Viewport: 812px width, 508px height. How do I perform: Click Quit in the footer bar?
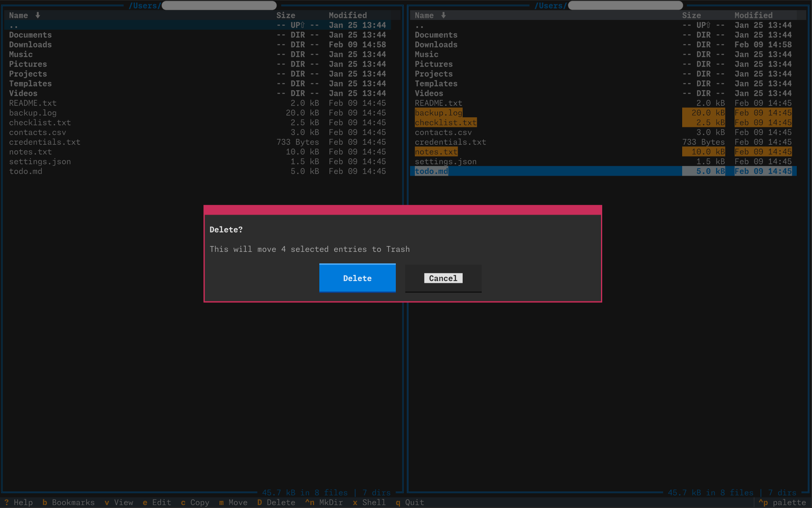click(410, 502)
